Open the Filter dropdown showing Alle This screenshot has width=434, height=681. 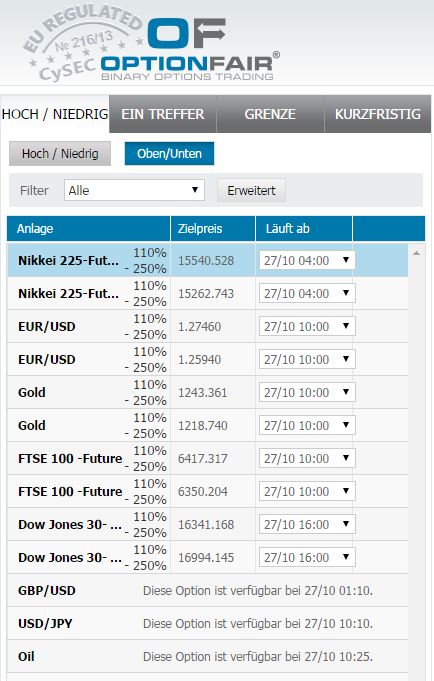134,190
